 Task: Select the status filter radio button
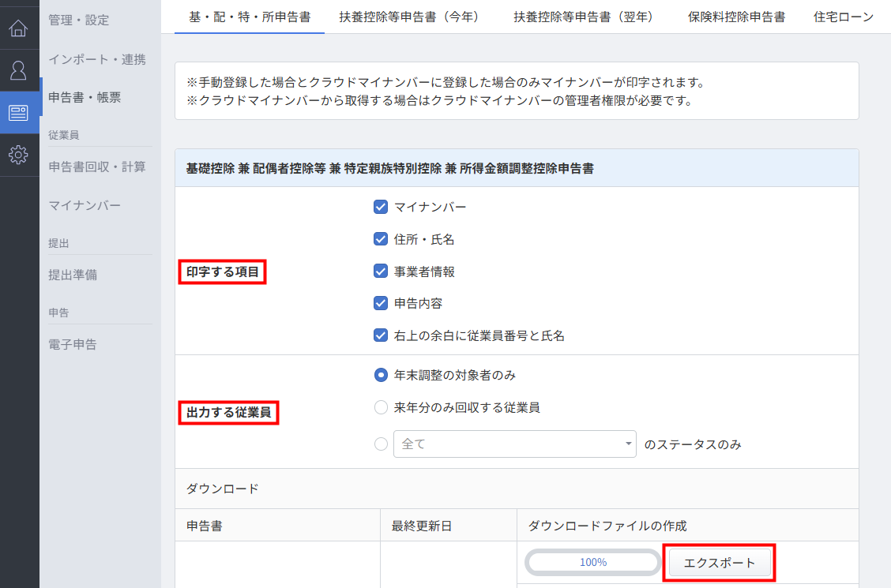point(381,444)
